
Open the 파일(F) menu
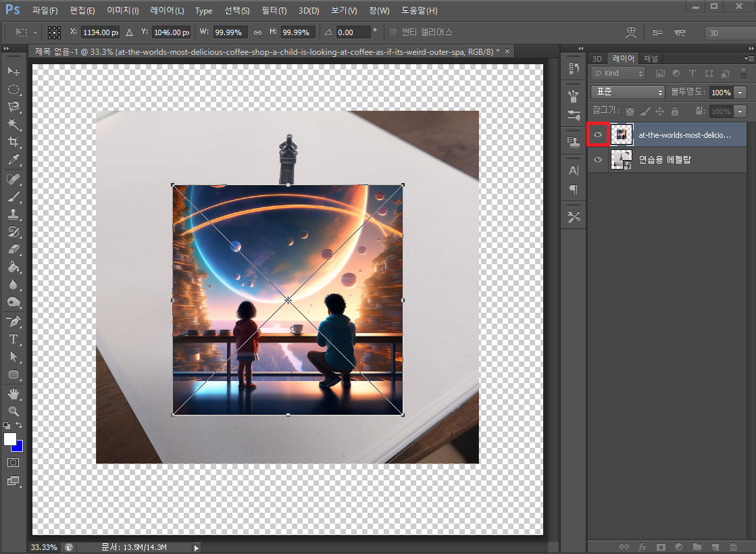(x=45, y=10)
